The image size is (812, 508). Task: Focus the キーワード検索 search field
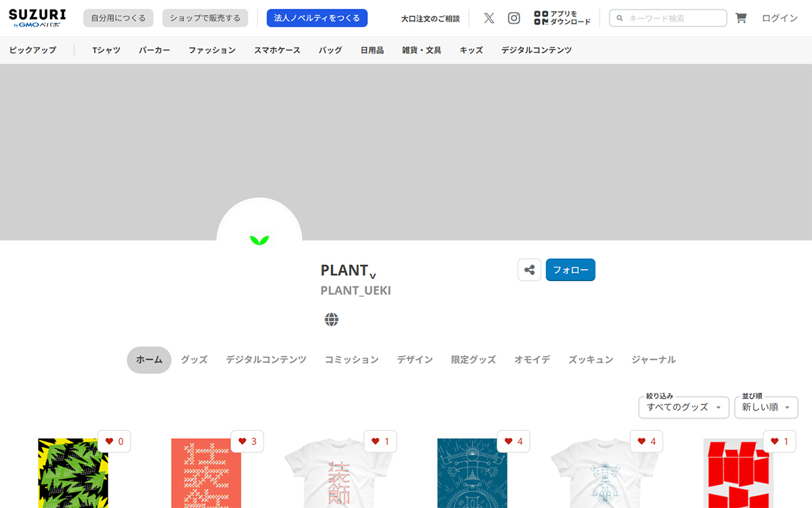[x=673, y=18]
